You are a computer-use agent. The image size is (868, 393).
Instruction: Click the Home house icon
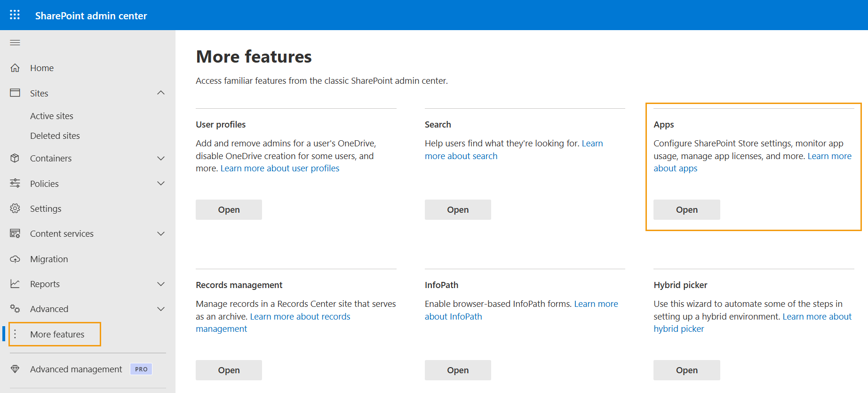click(15, 68)
